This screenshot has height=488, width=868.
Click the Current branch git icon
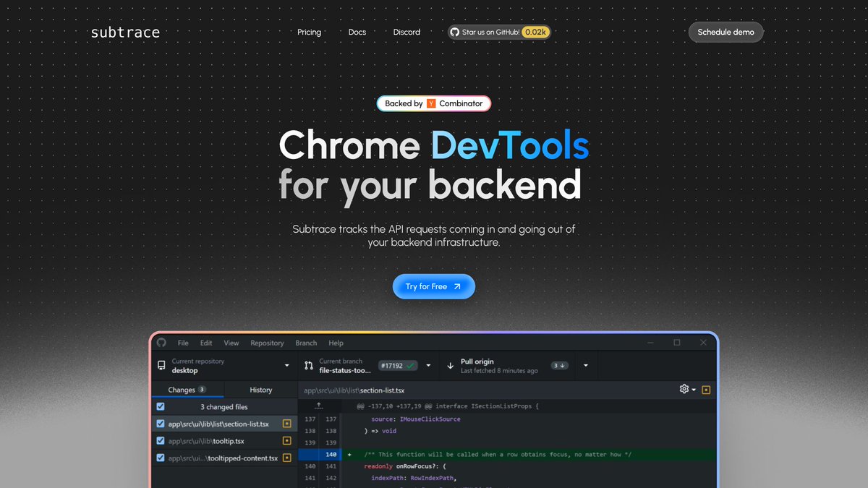309,366
